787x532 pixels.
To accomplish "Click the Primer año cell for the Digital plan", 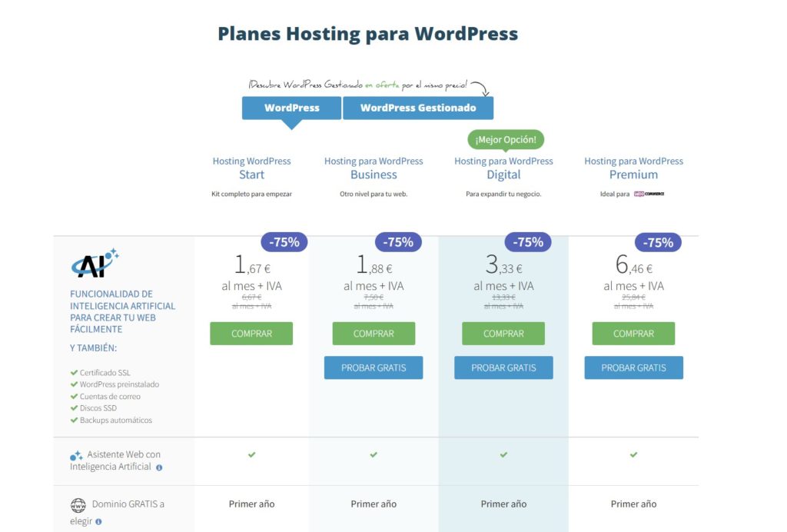I will (x=503, y=504).
